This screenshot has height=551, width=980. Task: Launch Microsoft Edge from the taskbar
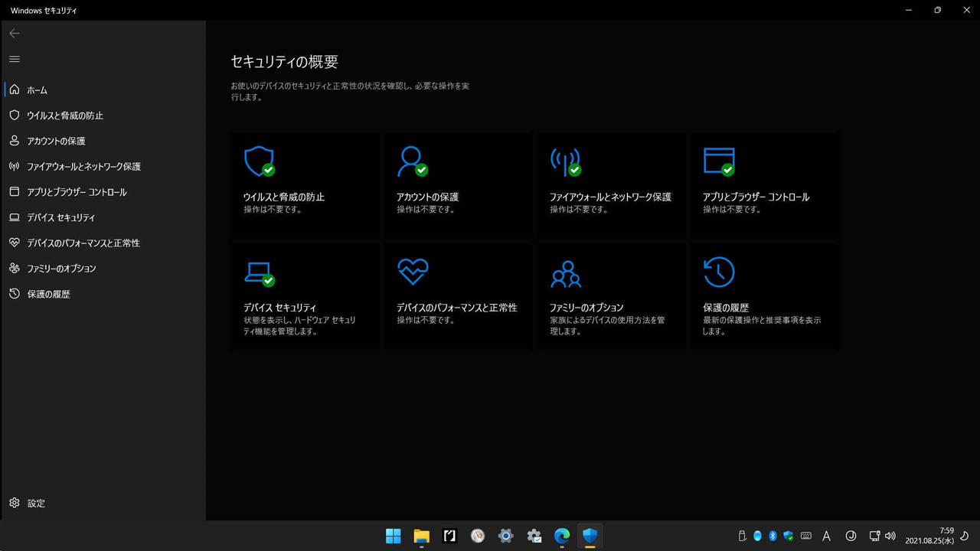(x=562, y=536)
